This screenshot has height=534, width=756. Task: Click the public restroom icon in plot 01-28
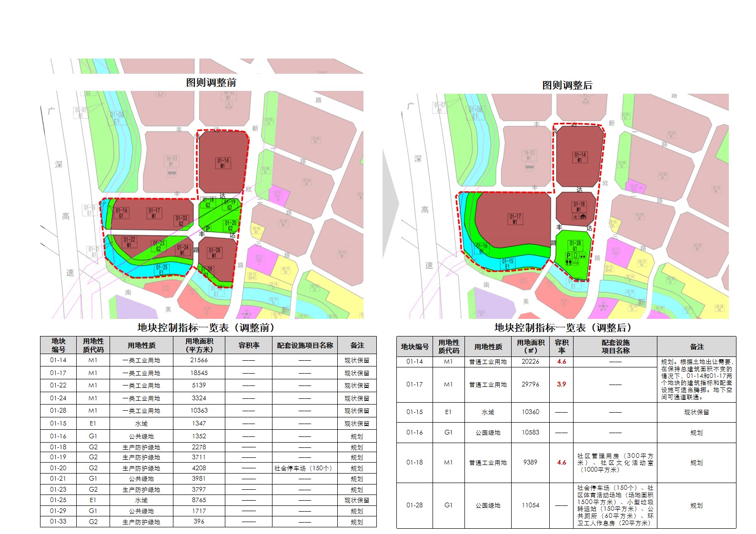[x=569, y=262]
